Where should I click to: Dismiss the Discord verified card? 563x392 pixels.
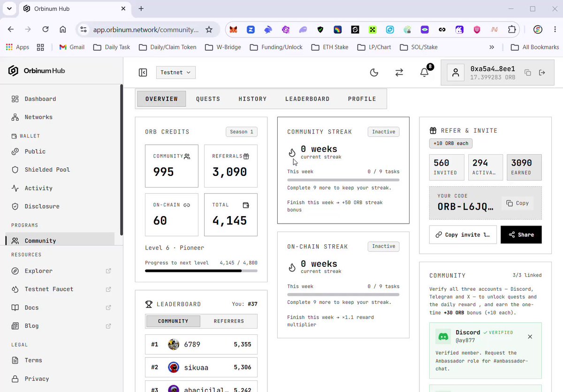point(530,337)
